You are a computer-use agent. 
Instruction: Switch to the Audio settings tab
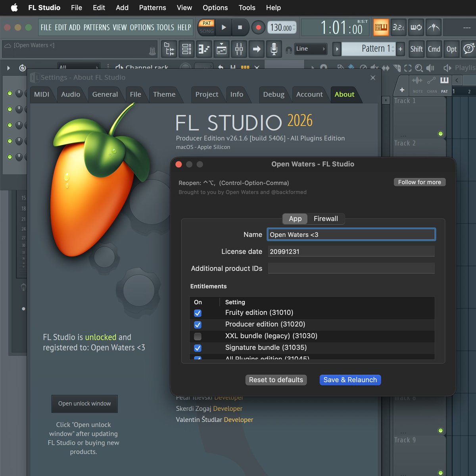pos(71,94)
